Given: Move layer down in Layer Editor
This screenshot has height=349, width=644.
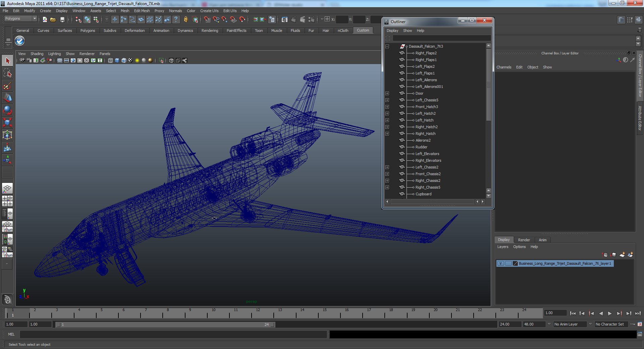Looking at the screenshot, I should [613, 255].
